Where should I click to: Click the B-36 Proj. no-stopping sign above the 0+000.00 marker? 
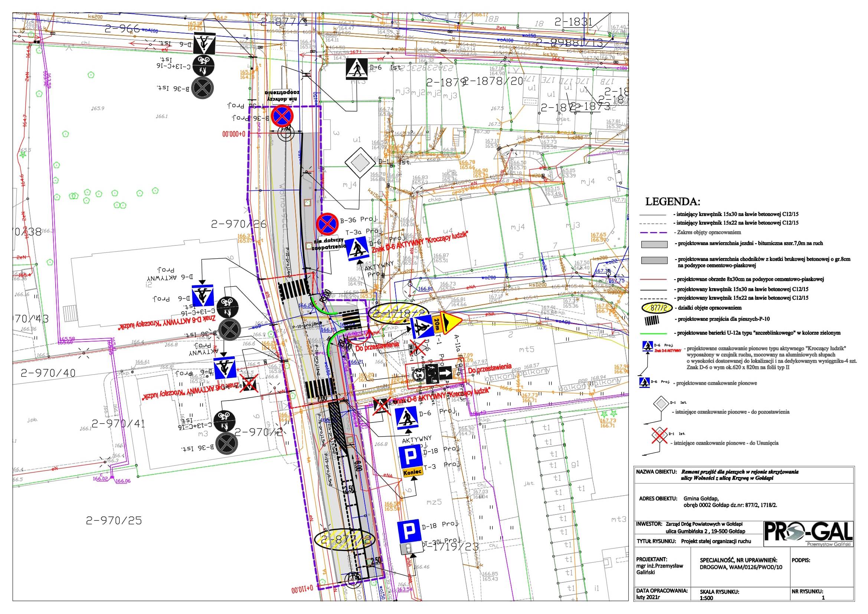click(x=282, y=116)
